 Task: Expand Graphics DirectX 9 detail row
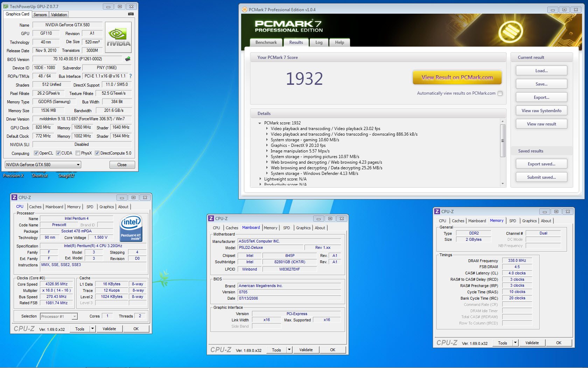267,145
